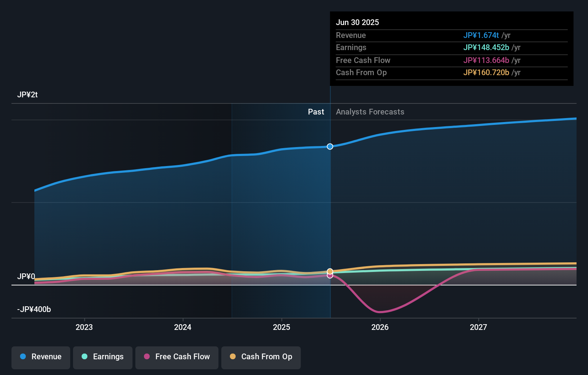The image size is (588, 375).
Task: Click the JP¥1.674t revenue value in tooltip
Action: [x=481, y=35]
